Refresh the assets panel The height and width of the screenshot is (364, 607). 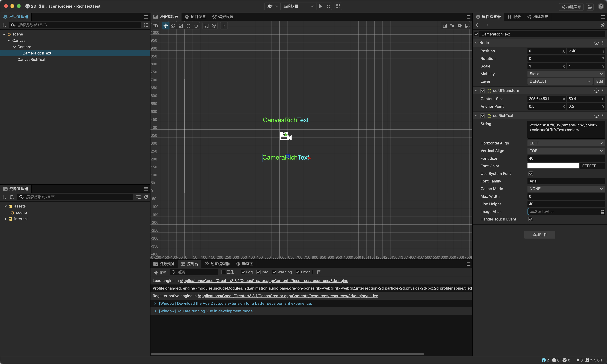click(146, 197)
